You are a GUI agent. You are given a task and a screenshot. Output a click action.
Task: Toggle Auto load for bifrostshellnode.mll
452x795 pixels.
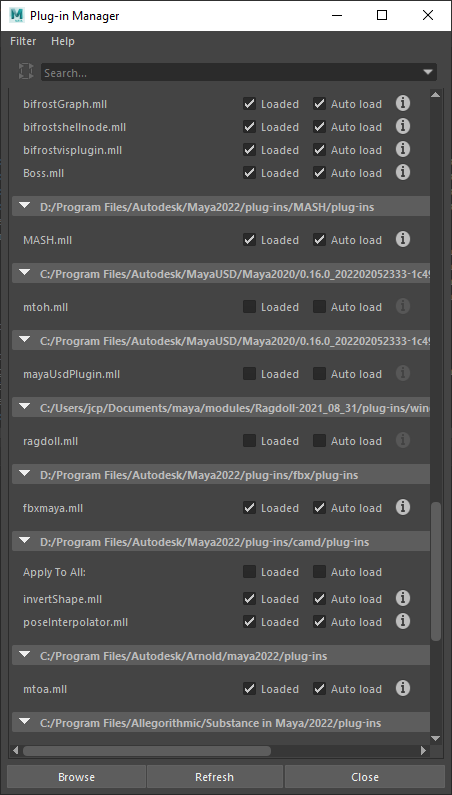(x=319, y=127)
